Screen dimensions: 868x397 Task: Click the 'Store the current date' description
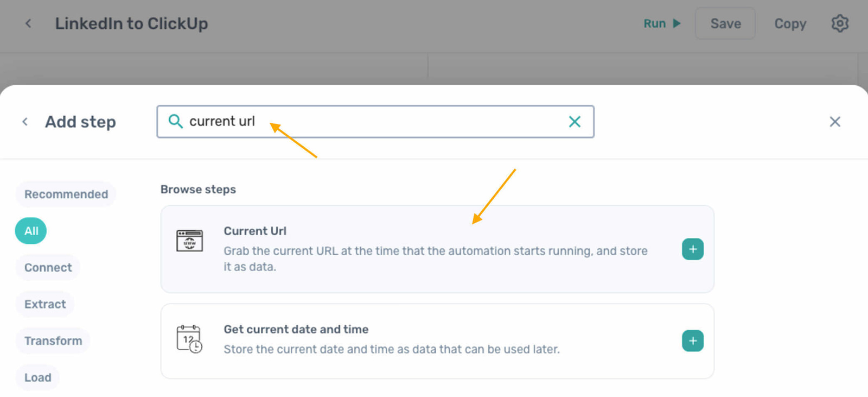[392, 349]
